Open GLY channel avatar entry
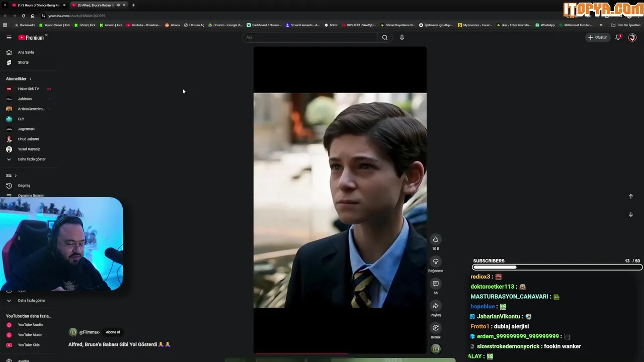 tap(9, 119)
